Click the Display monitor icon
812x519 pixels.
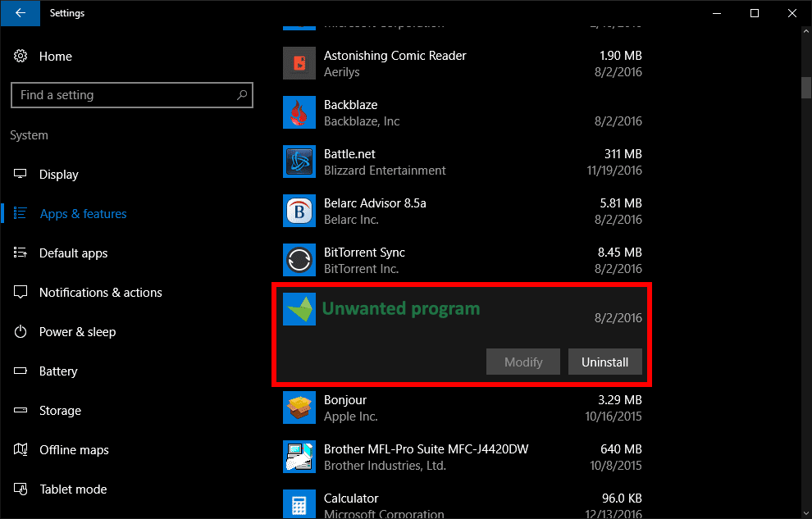tap(21, 174)
